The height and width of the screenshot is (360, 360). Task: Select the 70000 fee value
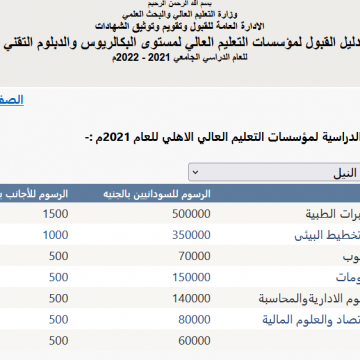(194, 256)
